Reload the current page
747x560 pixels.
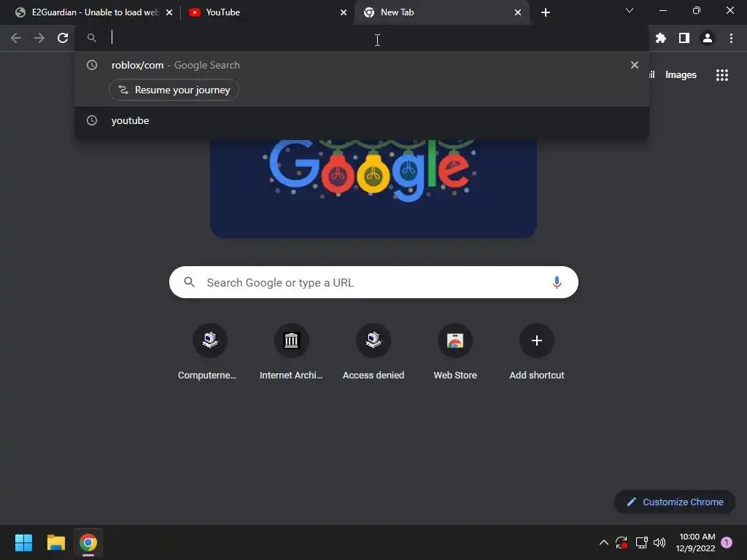click(x=63, y=38)
